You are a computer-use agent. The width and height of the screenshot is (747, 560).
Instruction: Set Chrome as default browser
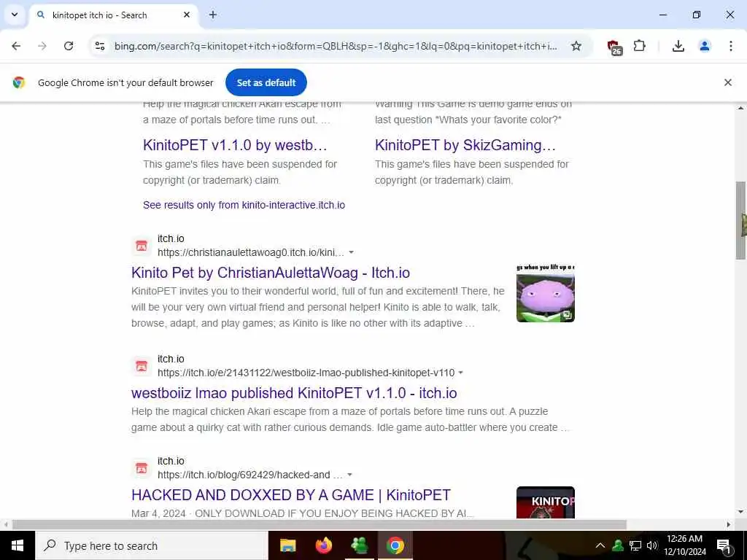[266, 82]
